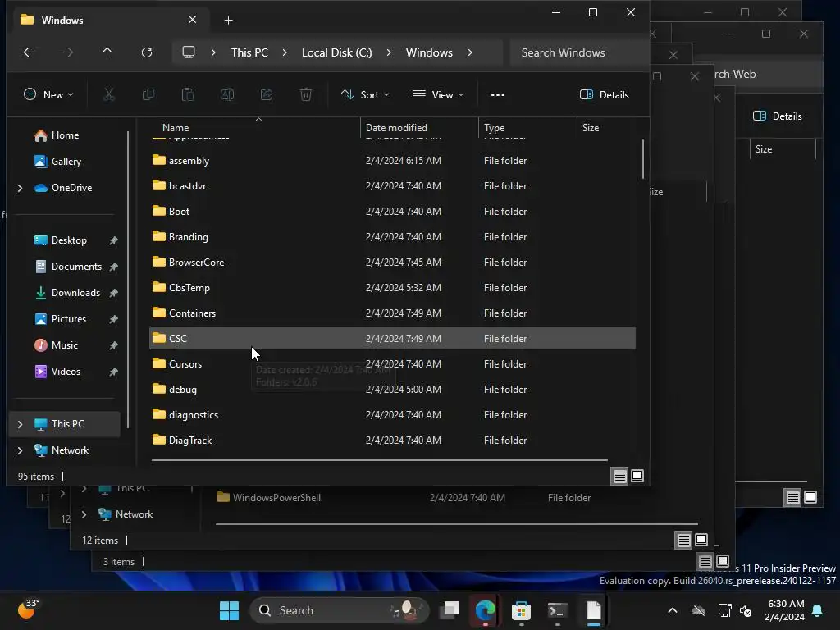Click the vertical scrollbar of file list
The image size is (840, 630).
point(643,160)
